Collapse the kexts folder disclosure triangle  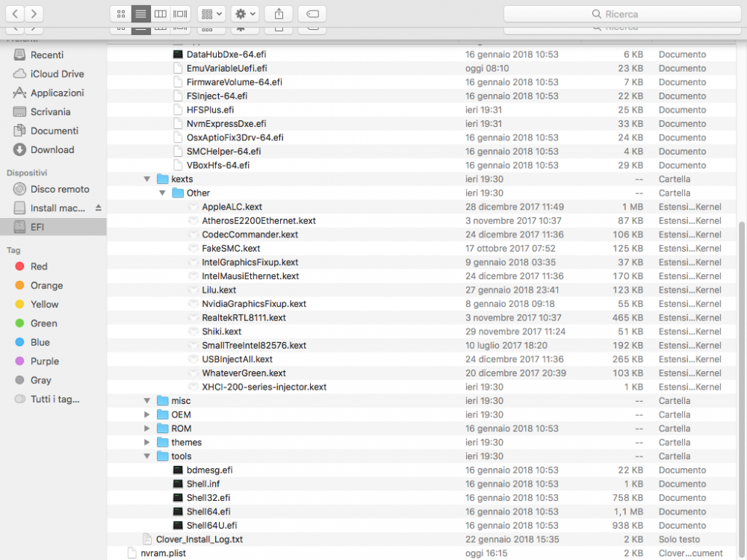(x=147, y=179)
